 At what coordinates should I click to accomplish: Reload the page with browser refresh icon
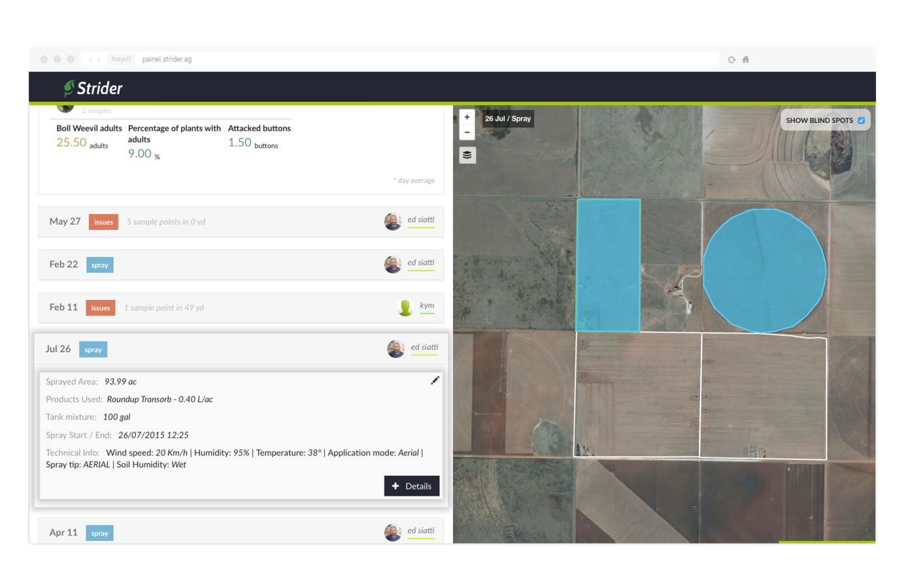(x=731, y=59)
